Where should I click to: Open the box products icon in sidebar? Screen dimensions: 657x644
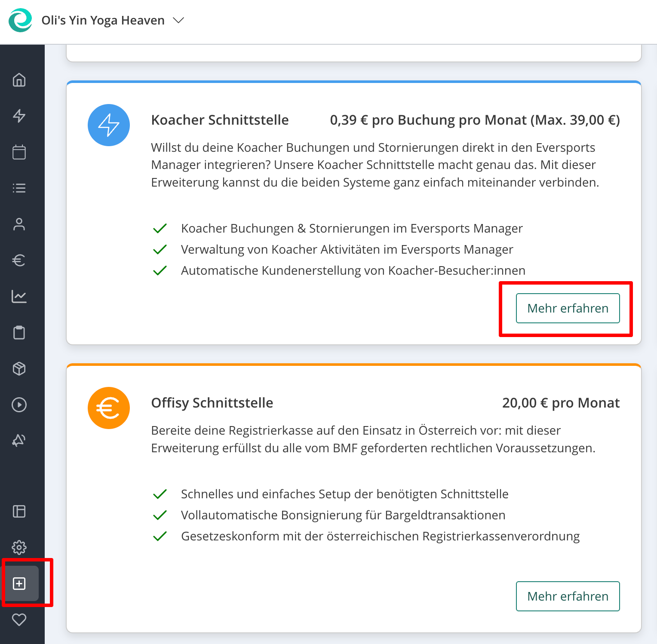19,369
